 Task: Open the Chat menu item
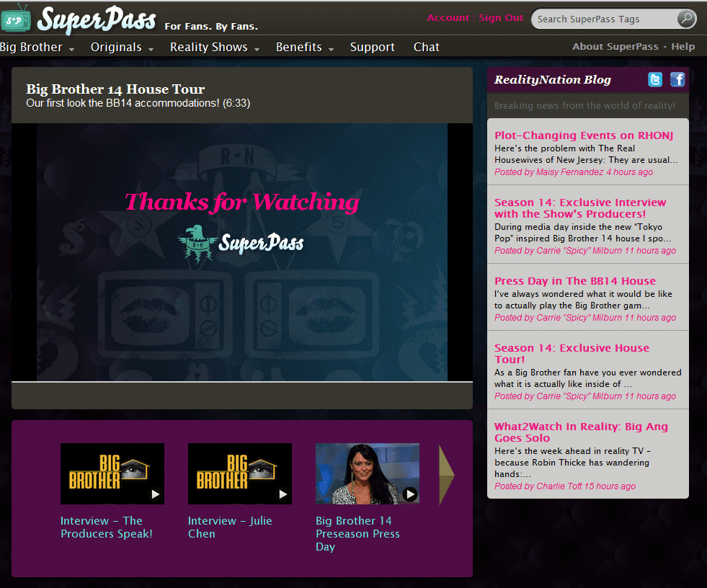pos(427,47)
